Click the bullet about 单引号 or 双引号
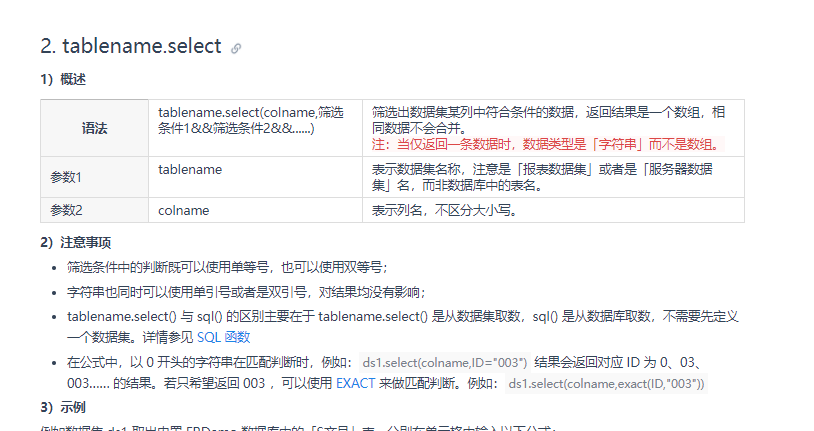The image size is (814, 431). pyautogui.click(x=247, y=292)
